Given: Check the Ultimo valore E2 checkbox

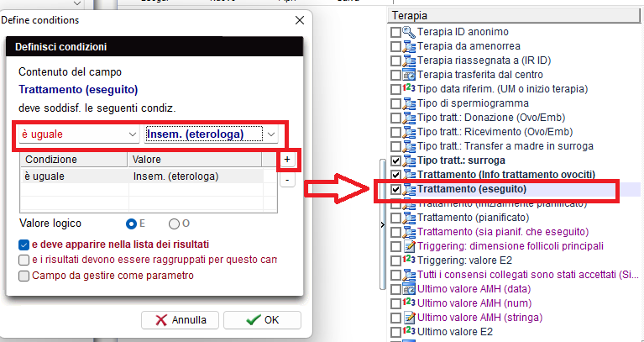Looking at the screenshot, I should [x=395, y=332].
